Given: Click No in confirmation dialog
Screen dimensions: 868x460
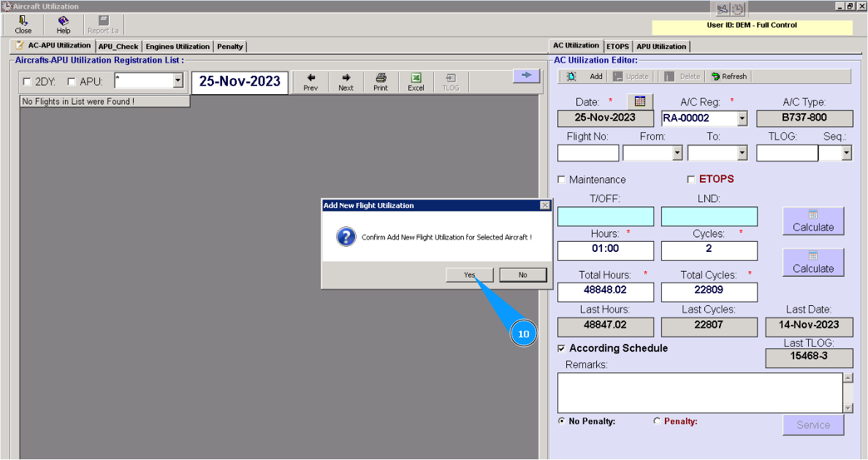Looking at the screenshot, I should click(x=523, y=275).
